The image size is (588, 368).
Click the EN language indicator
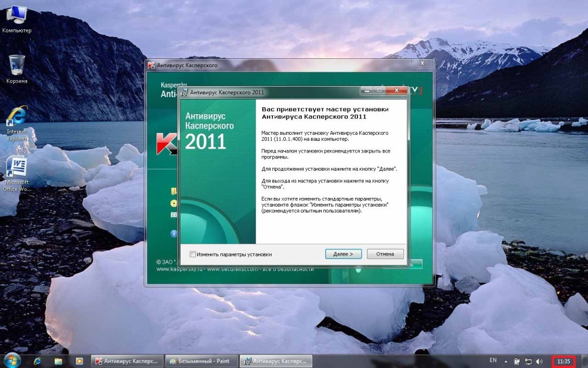pyautogui.click(x=493, y=360)
